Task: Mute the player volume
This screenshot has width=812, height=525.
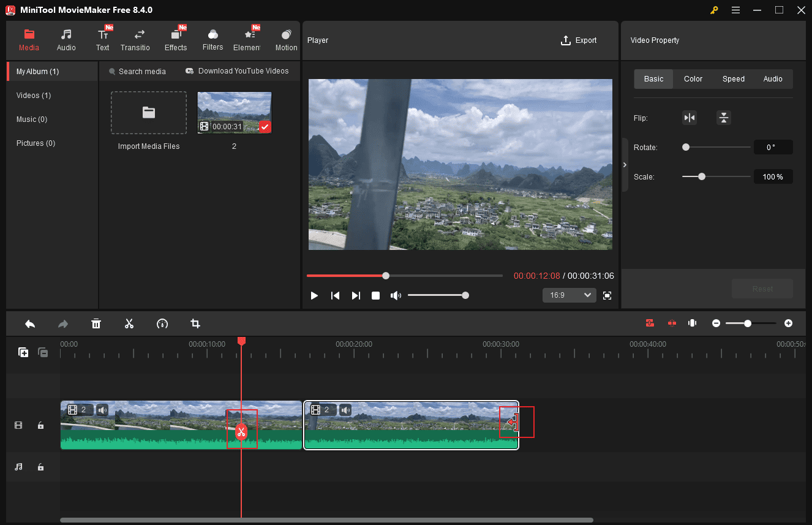Action: pos(396,295)
